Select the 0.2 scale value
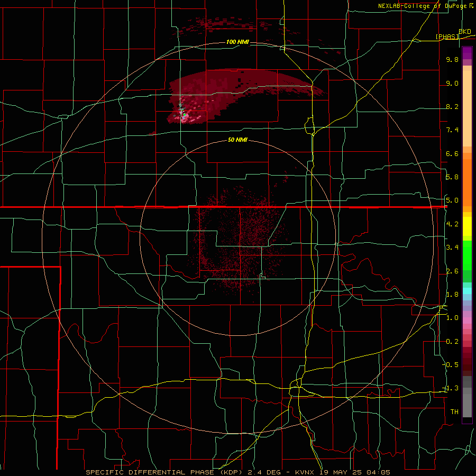Image resolution: width=476 pixels, height=476 pixels. click(452, 342)
